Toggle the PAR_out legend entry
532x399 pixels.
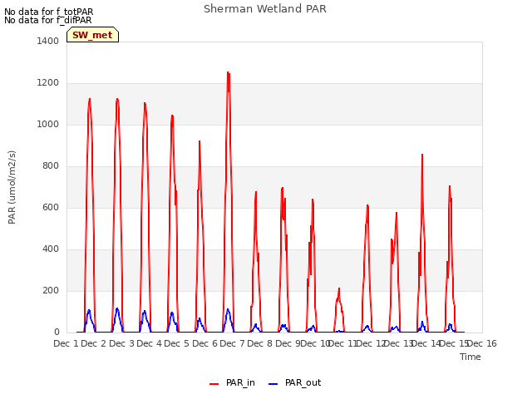coord(294,382)
